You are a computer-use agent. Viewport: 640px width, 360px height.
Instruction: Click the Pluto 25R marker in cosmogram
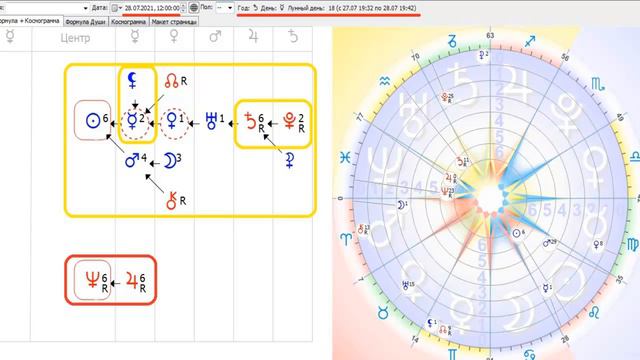pyautogui.click(x=447, y=97)
